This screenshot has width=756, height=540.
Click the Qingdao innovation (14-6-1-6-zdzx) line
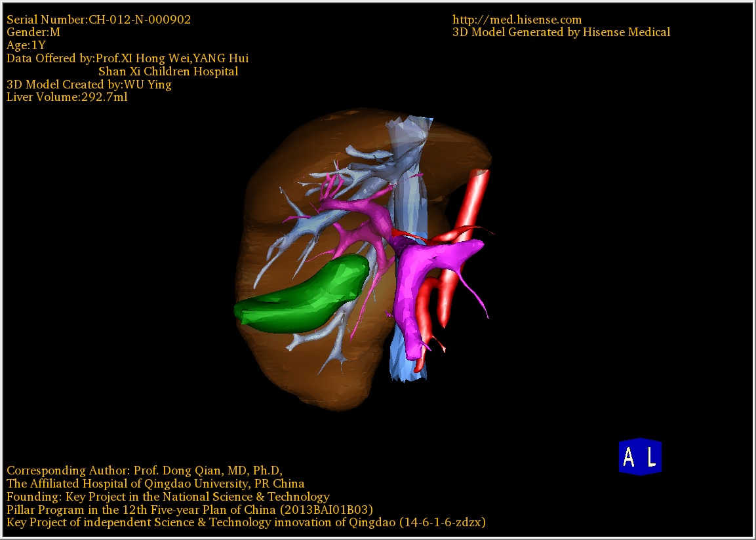click(246, 523)
